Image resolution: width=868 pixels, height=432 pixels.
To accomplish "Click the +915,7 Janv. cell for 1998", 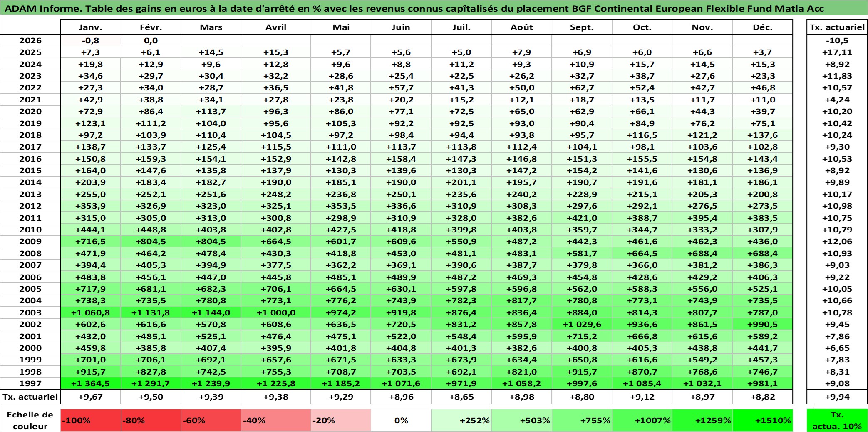I will tap(90, 372).
